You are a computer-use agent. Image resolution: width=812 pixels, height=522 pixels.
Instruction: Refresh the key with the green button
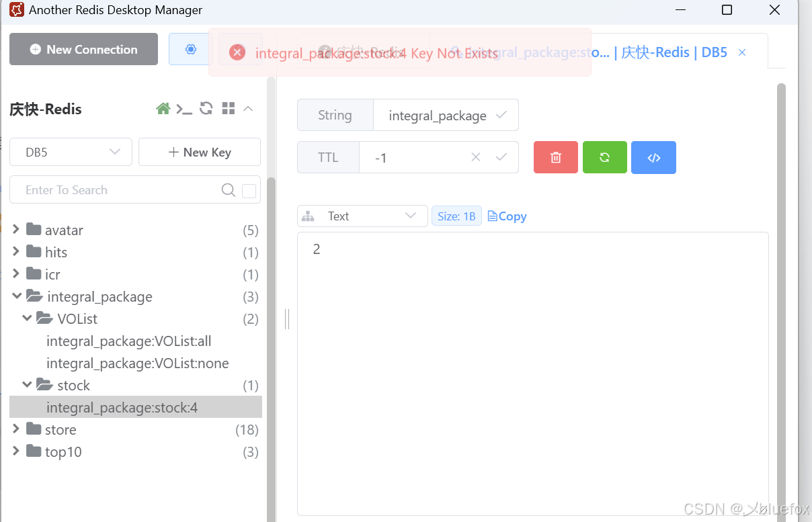point(605,157)
